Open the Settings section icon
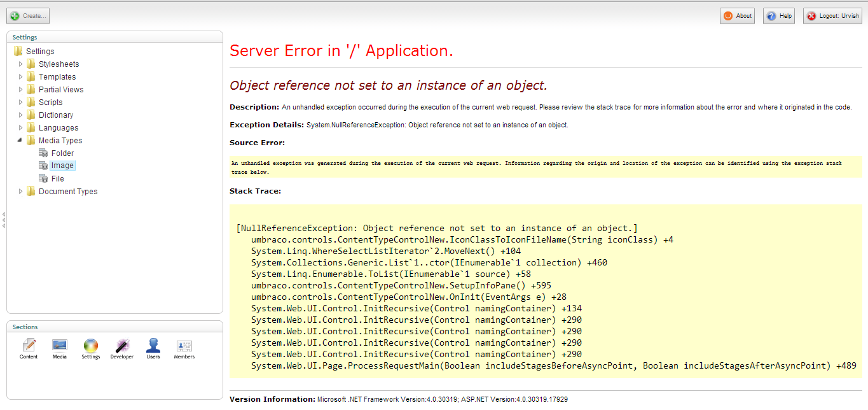The image size is (868, 410). click(91, 347)
